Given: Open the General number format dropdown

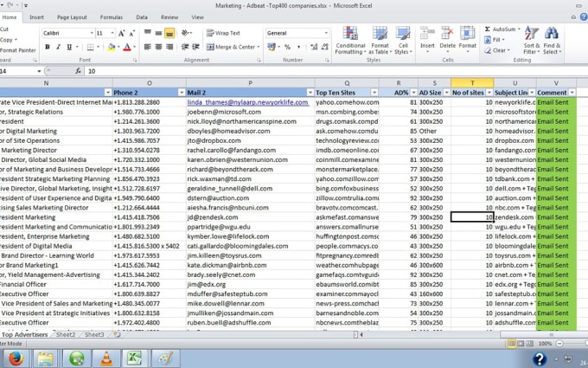Looking at the screenshot, I should (x=326, y=33).
